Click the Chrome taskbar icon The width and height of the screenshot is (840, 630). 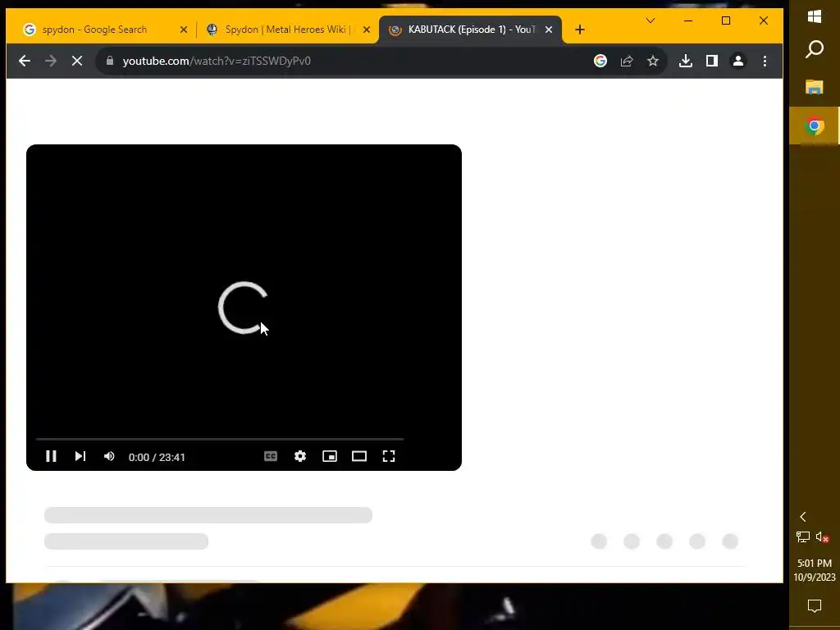tap(815, 126)
